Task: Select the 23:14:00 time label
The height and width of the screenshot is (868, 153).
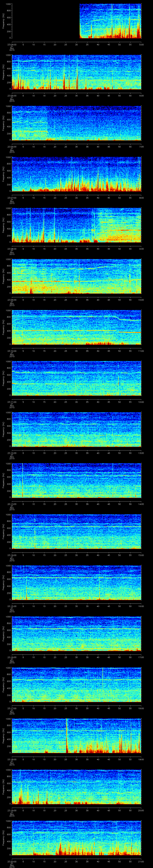Action: (12, 555)
